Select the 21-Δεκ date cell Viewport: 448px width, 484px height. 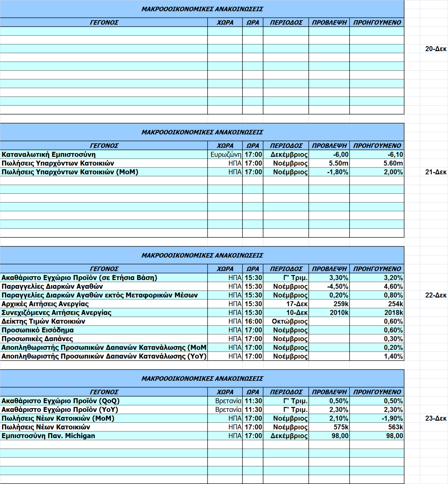(434, 172)
